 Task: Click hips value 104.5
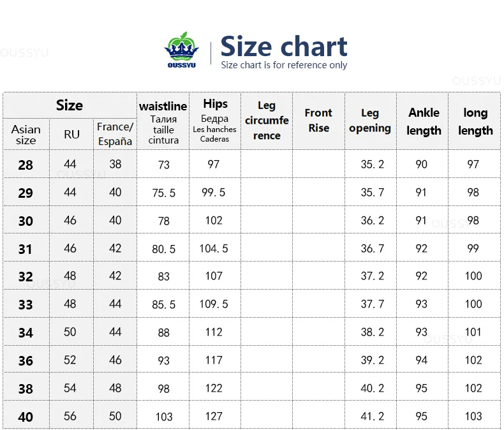pyautogui.click(x=214, y=248)
